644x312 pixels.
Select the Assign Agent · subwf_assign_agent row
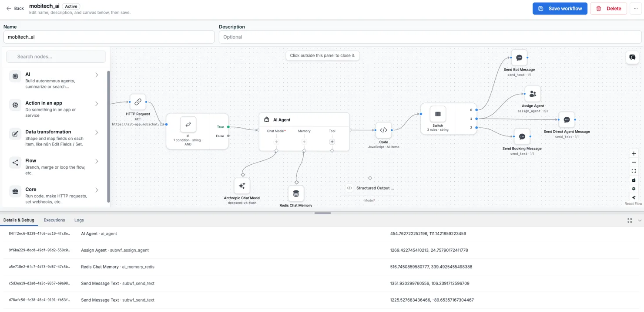point(322,250)
